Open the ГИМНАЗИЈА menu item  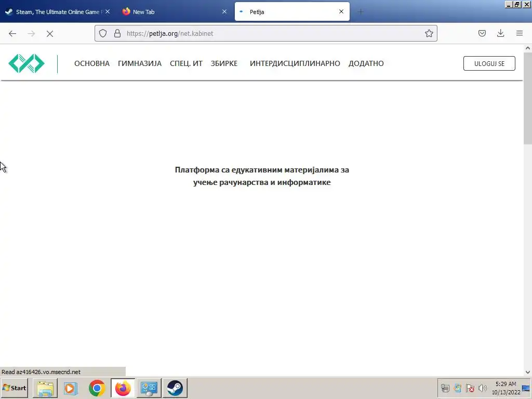140,63
